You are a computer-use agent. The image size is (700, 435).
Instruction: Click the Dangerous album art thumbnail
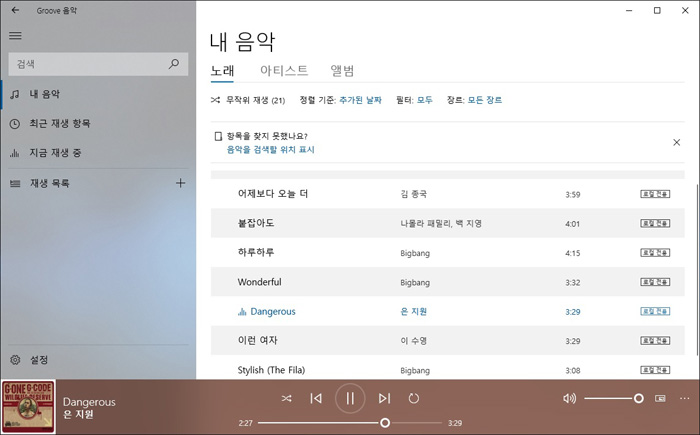[29, 407]
